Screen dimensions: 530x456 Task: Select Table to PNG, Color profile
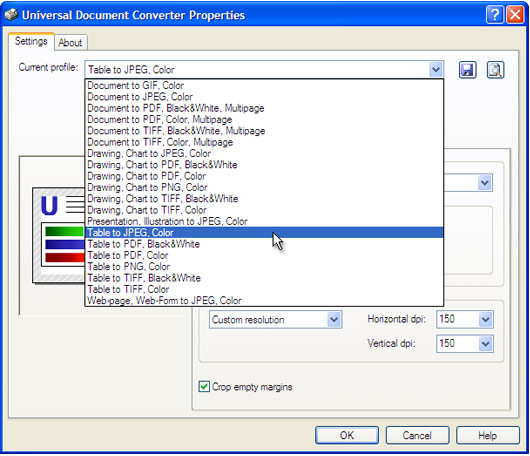pyautogui.click(x=264, y=267)
